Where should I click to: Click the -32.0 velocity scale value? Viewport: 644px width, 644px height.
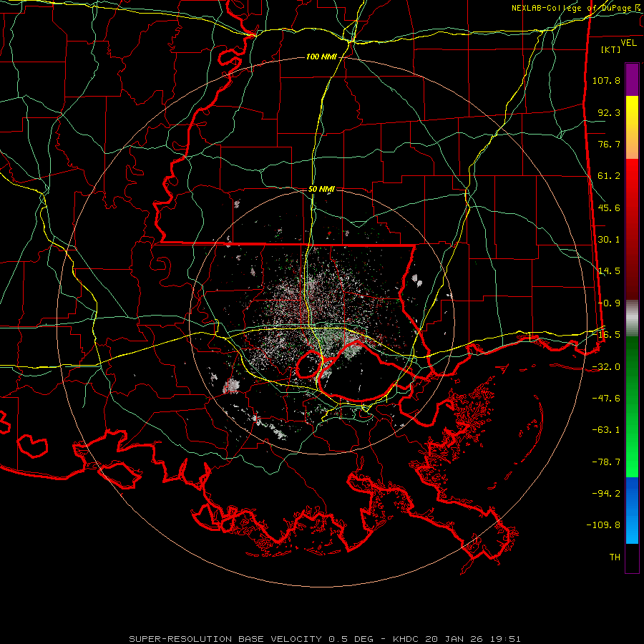point(606,367)
